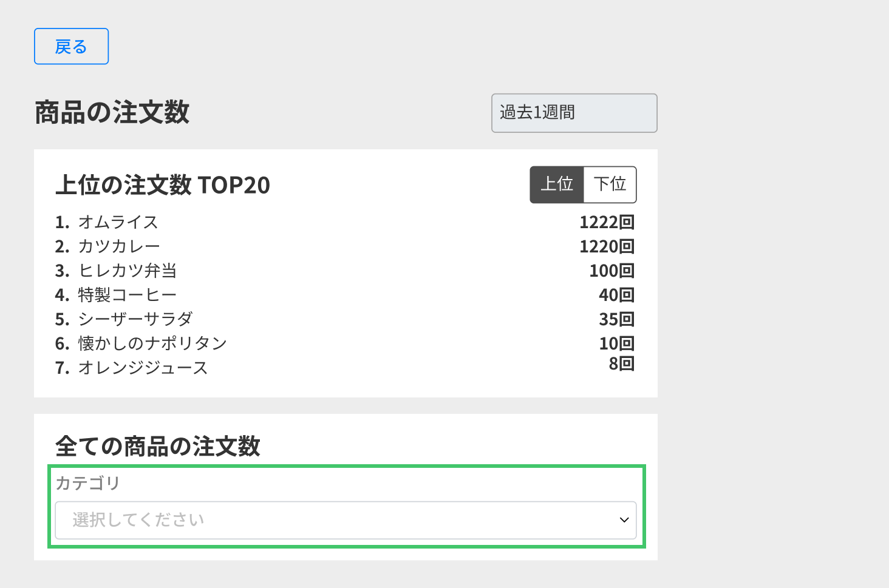
Task: Select カツカレー in the ranking list
Action: pos(120,246)
